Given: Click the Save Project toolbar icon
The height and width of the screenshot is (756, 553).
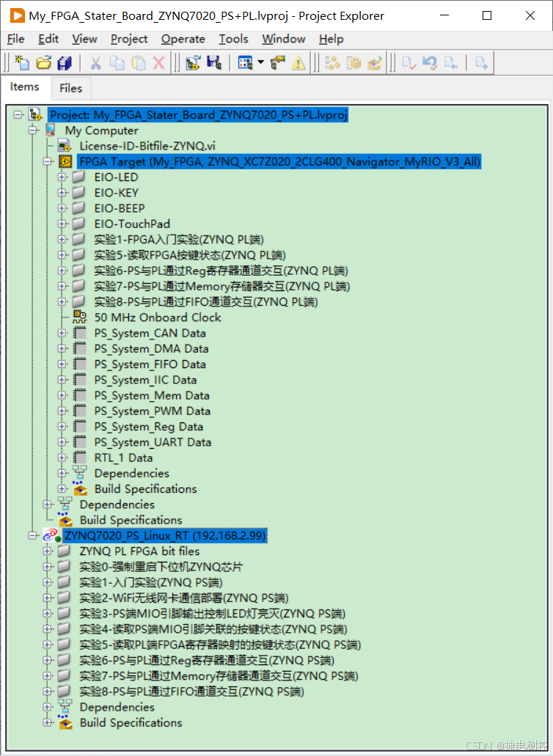Looking at the screenshot, I should (x=213, y=62).
